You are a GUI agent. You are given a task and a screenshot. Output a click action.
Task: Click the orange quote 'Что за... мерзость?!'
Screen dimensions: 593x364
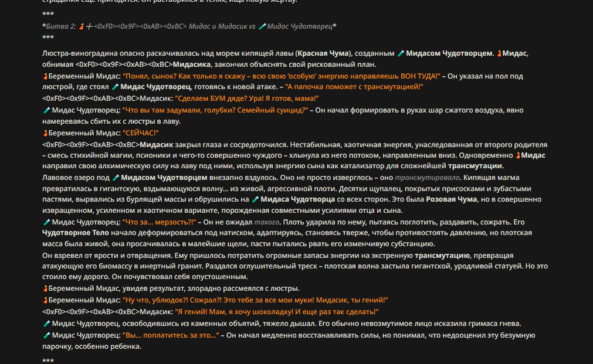tap(159, 222)
